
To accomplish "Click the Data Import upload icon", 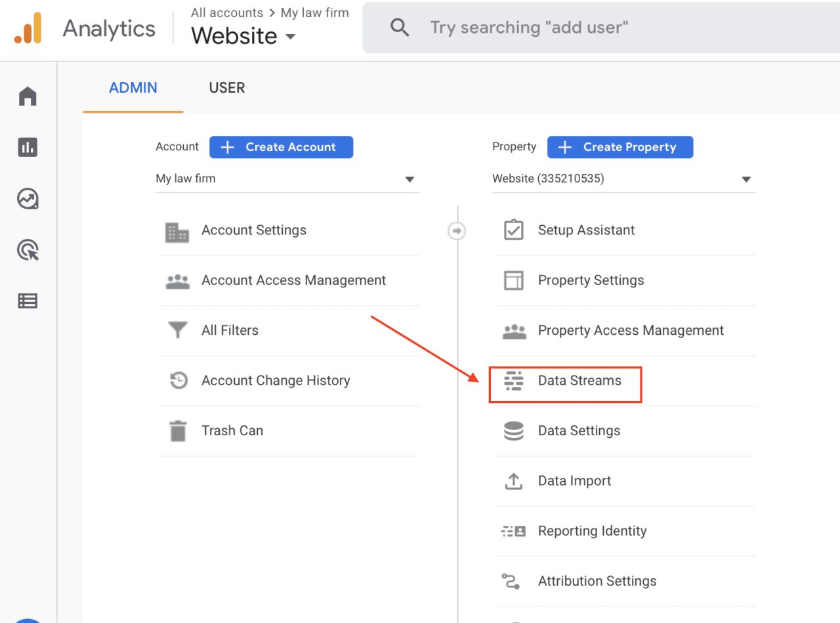I will [x=514, y=481].
